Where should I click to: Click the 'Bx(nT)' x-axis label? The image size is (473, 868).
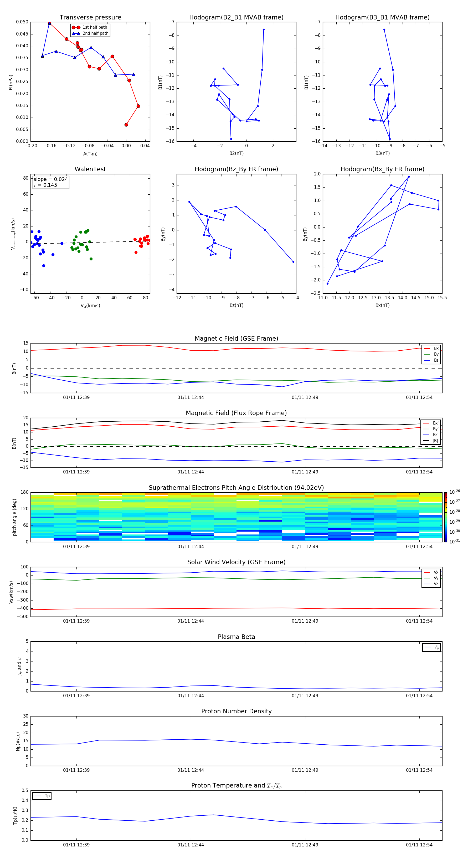coord(382,305)
